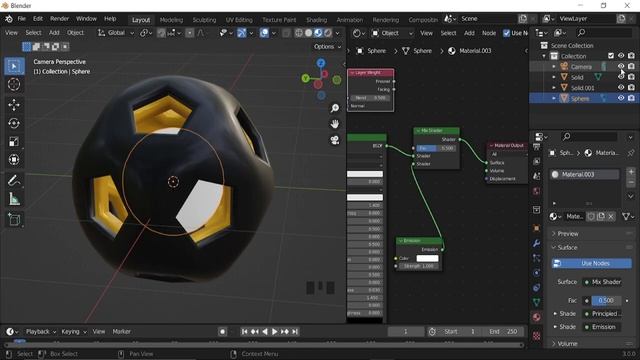
Task: Jump to the start frame
Action: tap(244, 331)
